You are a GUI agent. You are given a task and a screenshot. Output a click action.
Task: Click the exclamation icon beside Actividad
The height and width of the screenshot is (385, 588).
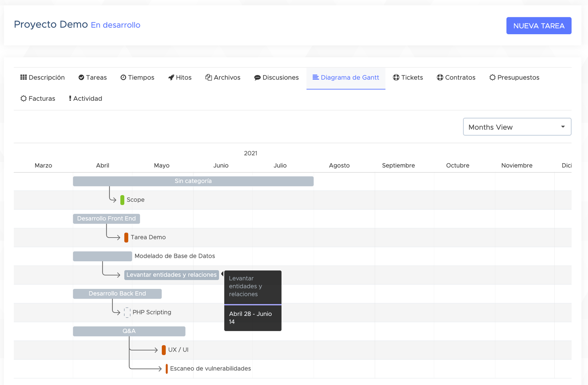click(70, 98)
